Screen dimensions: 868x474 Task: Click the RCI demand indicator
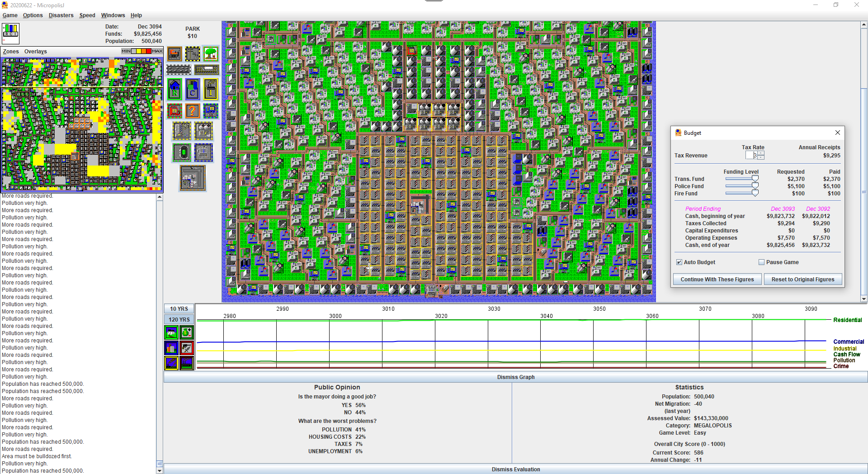click(10, 33)
